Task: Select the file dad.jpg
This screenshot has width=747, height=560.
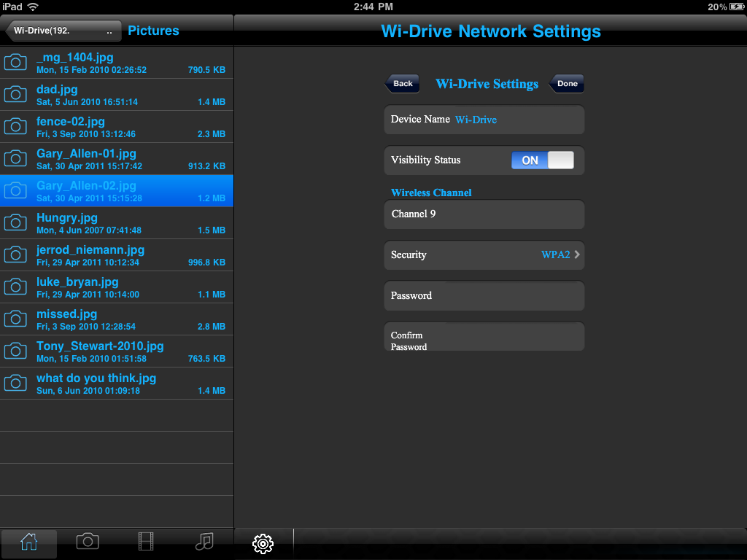Action: click(57, 90)
